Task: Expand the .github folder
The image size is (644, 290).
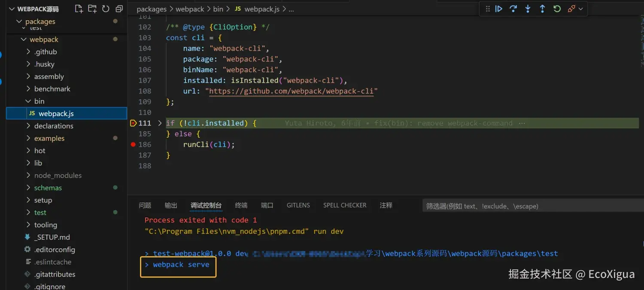Action: (28, 52)
